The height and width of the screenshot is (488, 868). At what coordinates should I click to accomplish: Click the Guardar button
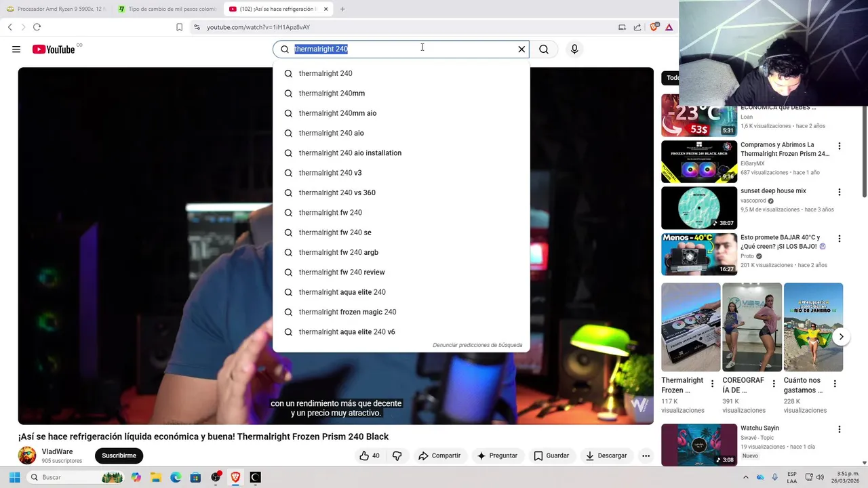[x=551, y=455]
